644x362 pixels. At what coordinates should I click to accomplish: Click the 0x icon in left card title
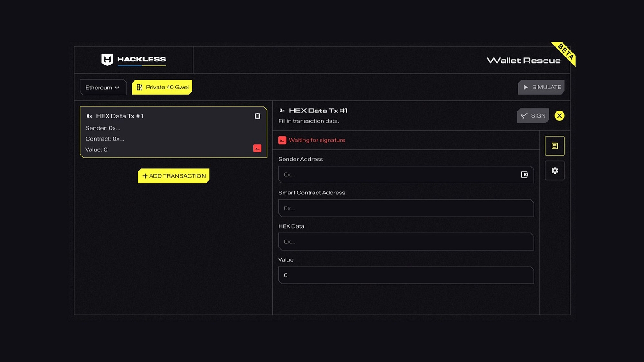tap(89, 116)
